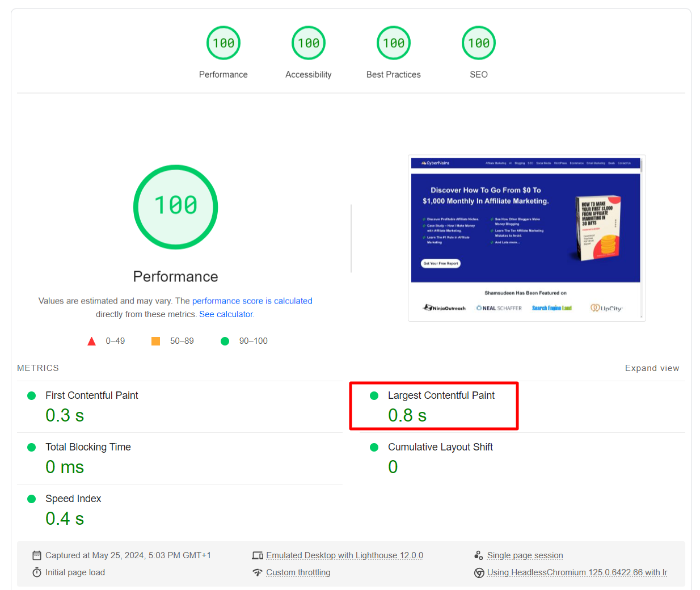The height and width of the screenshot is (590, 700).
Task: Click the 0–49 score range label
Action: point(115,341)
